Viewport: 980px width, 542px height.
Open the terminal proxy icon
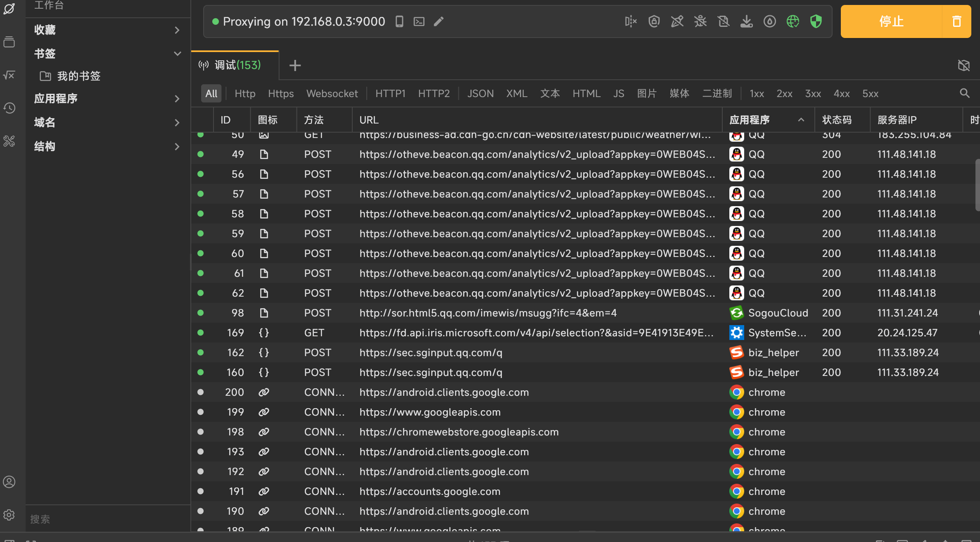point(419,21)
